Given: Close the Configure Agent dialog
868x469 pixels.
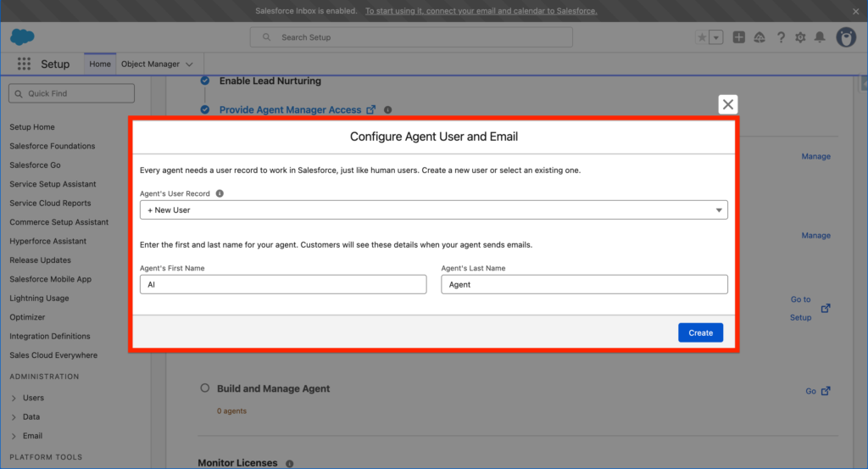Looking at the screenshot, I should pos(727,104).
